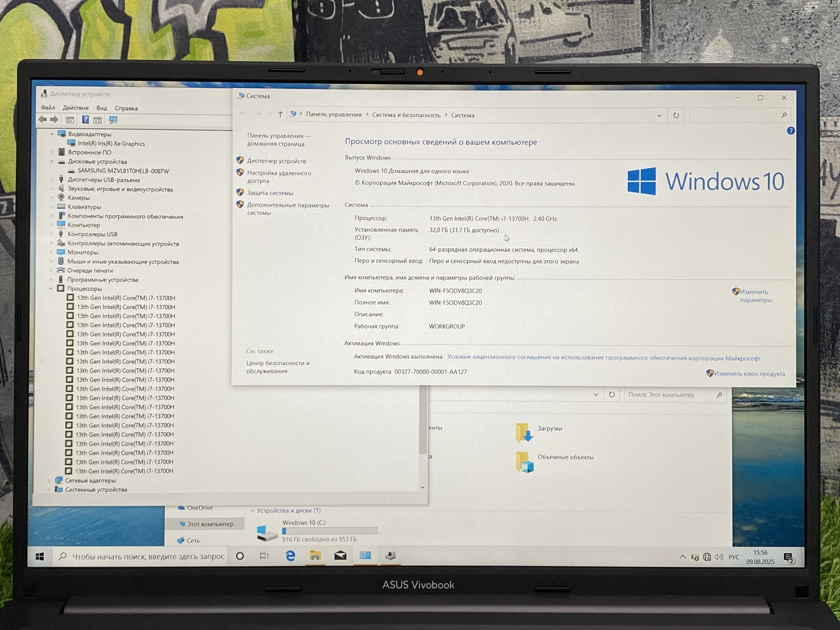The width and height of the screenshot is (840, 630).
Task: Open the Справка menu in Device Manager
Action: 126,108
